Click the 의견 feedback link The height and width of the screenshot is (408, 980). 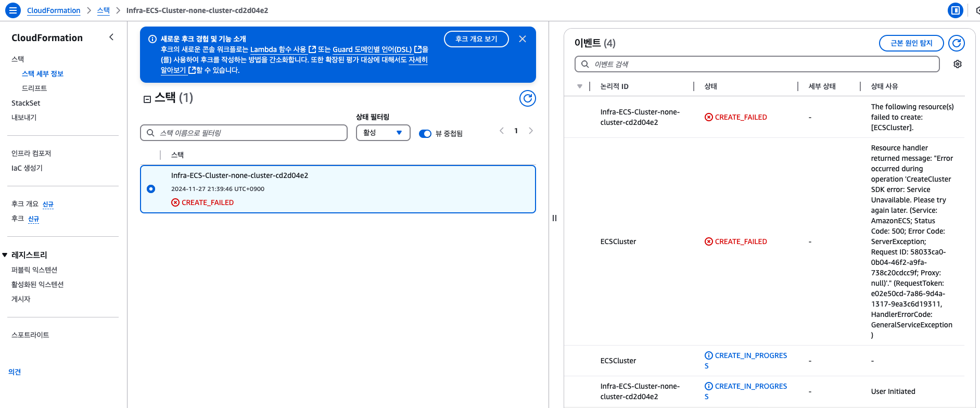[x=15, y=372]
